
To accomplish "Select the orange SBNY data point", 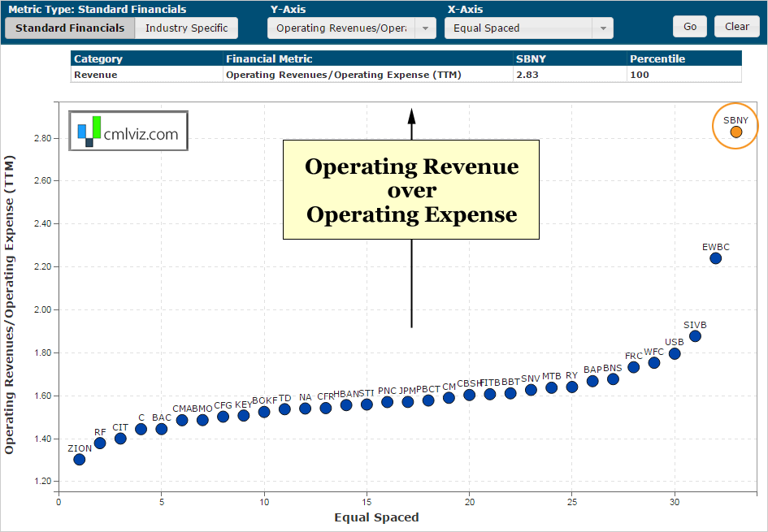I will (x=736, y=132).
